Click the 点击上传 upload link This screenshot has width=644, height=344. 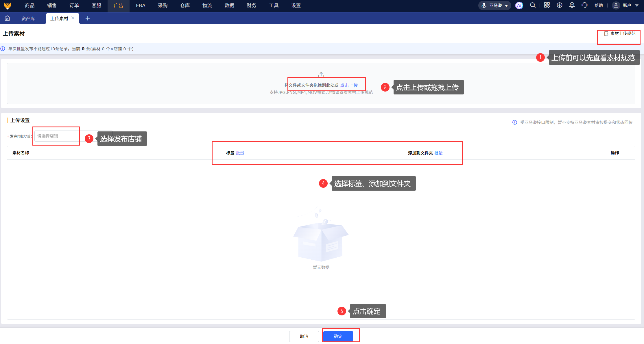pyautogui.click(x=349, y=85)
